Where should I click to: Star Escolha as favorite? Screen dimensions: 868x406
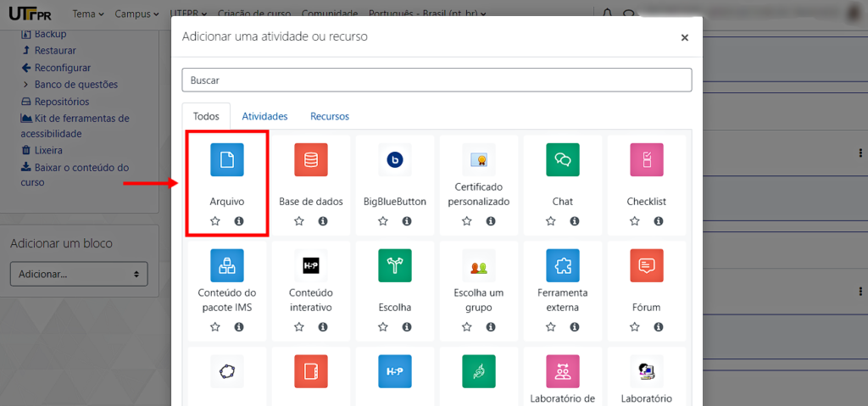pyautogui.click(x=383, y=327)
